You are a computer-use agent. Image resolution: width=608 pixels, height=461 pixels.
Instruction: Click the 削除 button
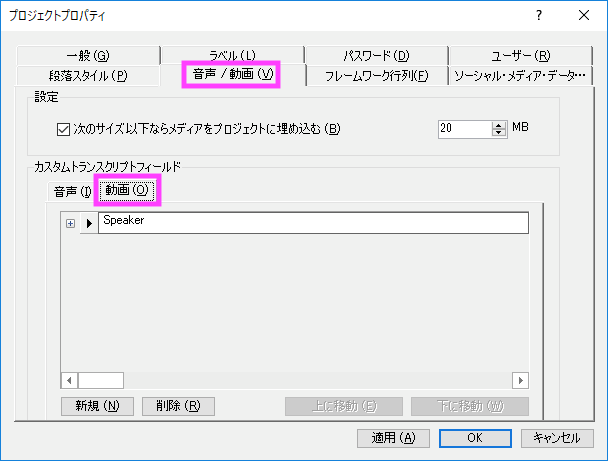click(179, 406)
